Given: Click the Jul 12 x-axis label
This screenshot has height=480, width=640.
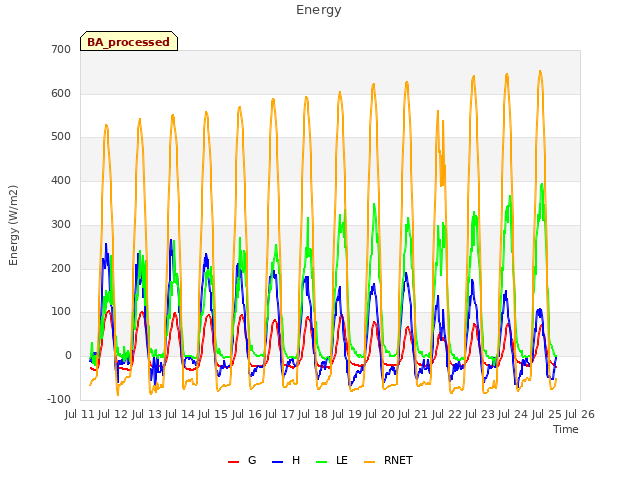Looking at the screenshot, I should 113,415.
